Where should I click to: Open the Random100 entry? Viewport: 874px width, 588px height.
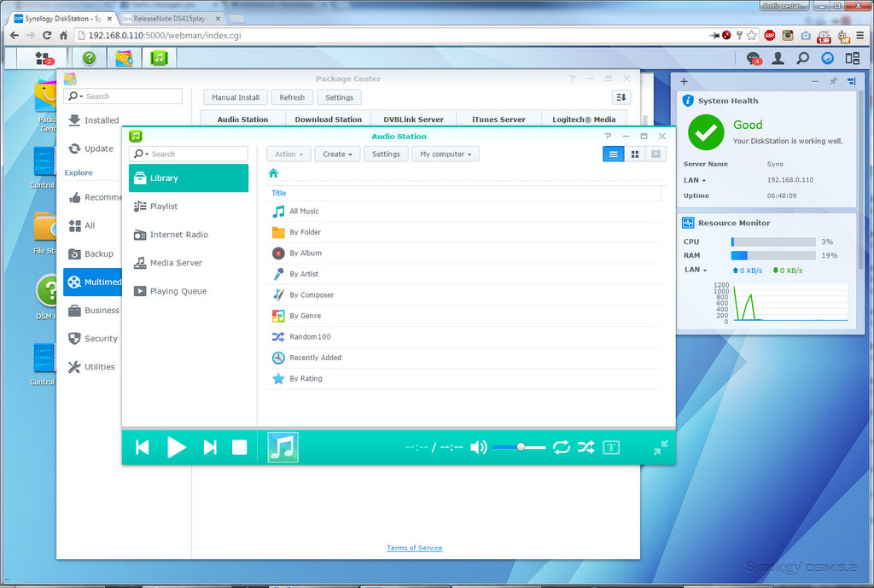463,336
